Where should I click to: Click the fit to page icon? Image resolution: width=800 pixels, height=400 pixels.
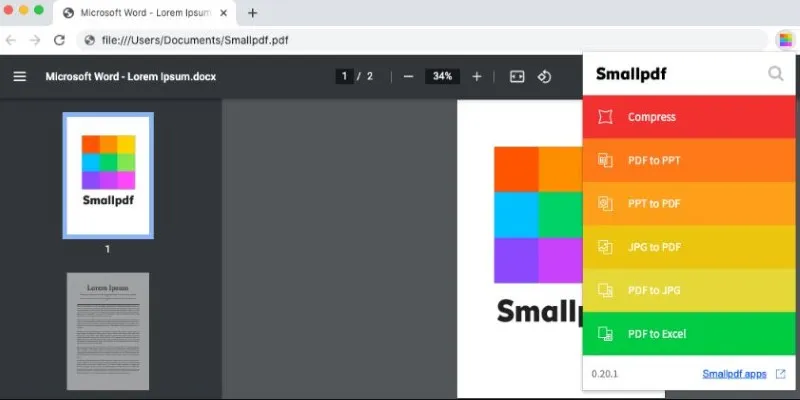pos(517,77)
